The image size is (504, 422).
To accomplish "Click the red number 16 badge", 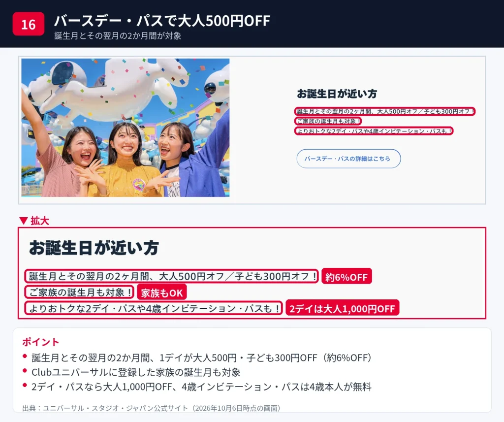I will 28,24.
